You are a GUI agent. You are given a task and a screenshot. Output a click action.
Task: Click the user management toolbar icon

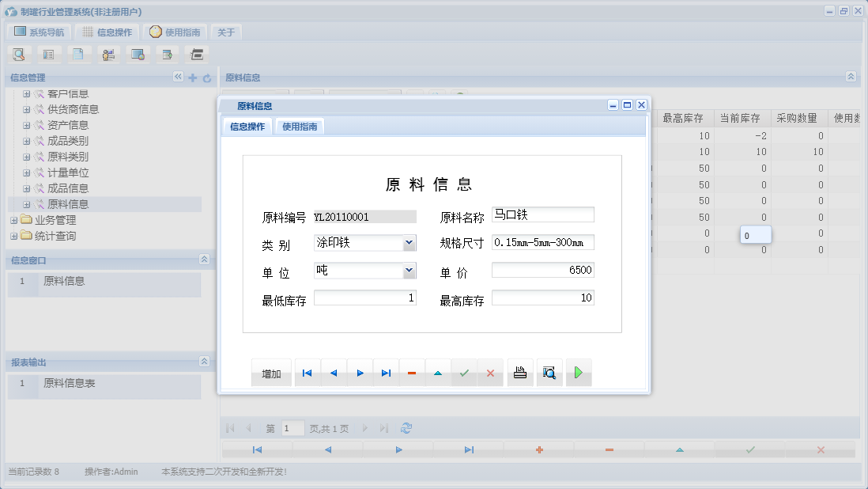coord(108,55)
